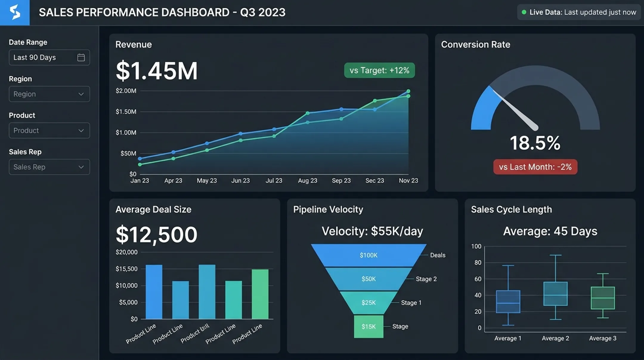
Task: Click the Average: 45 Days text
Action: click(550, 231)
